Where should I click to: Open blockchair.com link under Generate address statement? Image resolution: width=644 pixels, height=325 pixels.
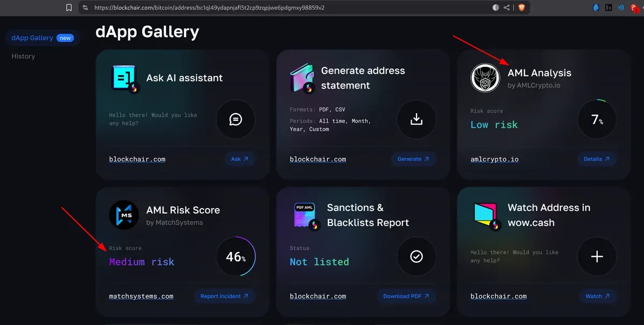[318, 159]
